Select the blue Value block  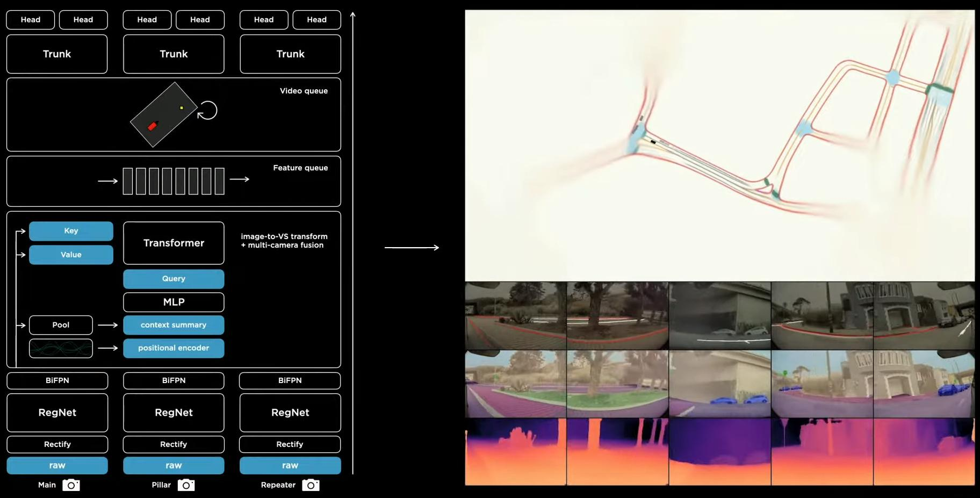pyautogui.click(x=71, y=255)
